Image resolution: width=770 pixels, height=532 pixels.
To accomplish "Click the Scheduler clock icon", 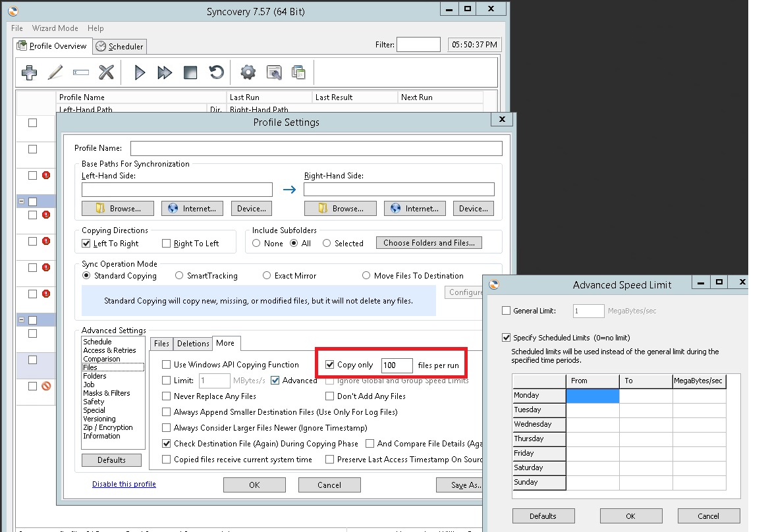I will click(x=101, y=46).
